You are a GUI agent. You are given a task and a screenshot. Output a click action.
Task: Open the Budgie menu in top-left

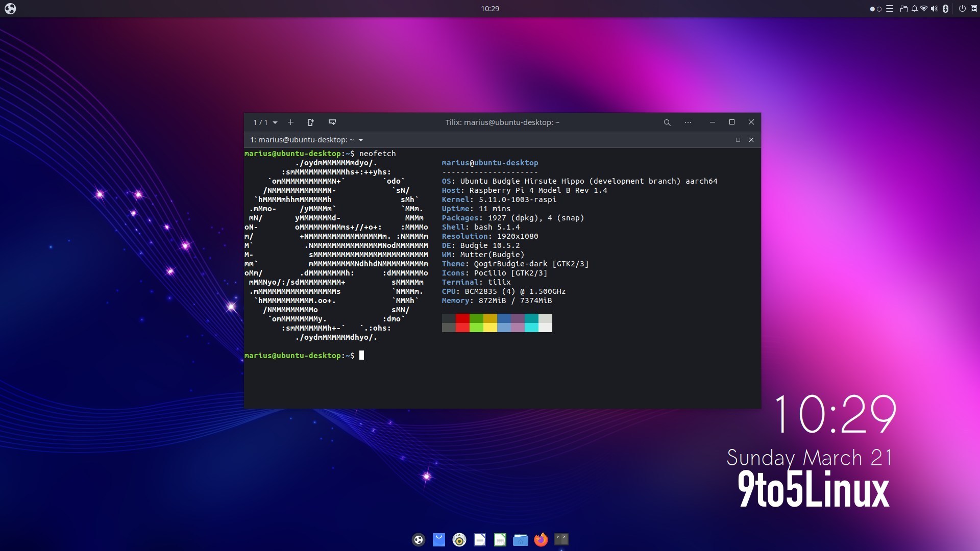[x=10, y=9]
